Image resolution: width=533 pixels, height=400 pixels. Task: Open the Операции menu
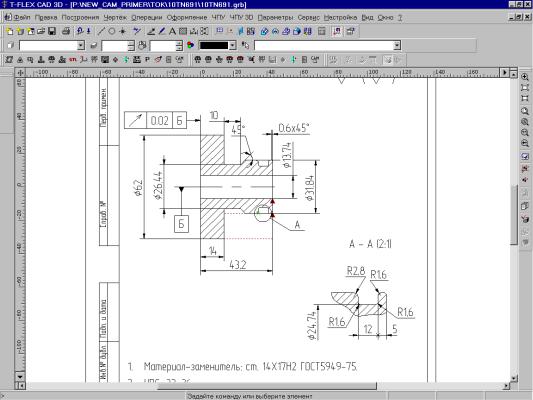pyautogui.click(x=147, y=17)
